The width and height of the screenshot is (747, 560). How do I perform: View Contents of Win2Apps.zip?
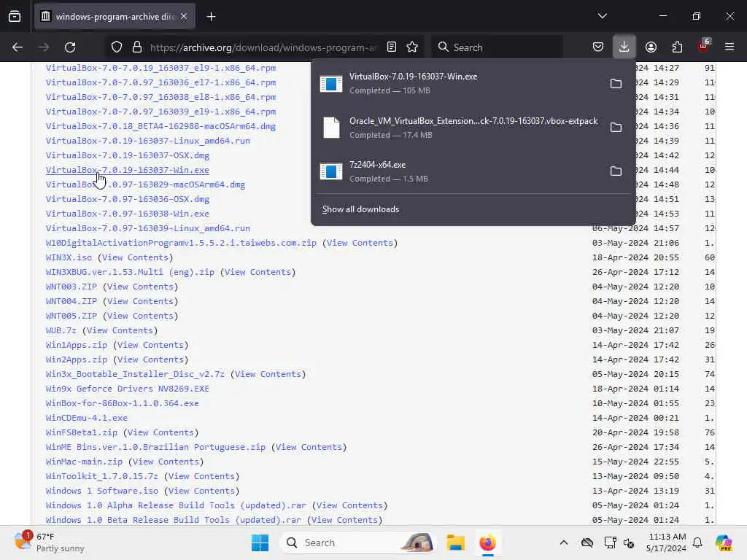coord(150,359)
